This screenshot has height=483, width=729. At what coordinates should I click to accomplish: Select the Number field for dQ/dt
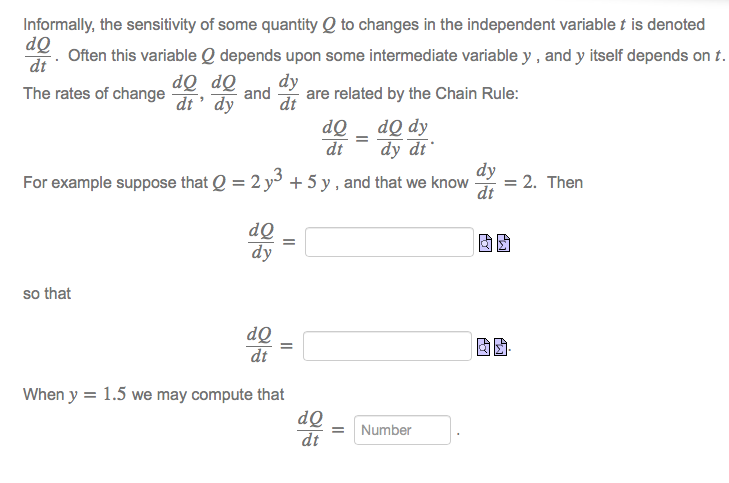coord(402,430)
